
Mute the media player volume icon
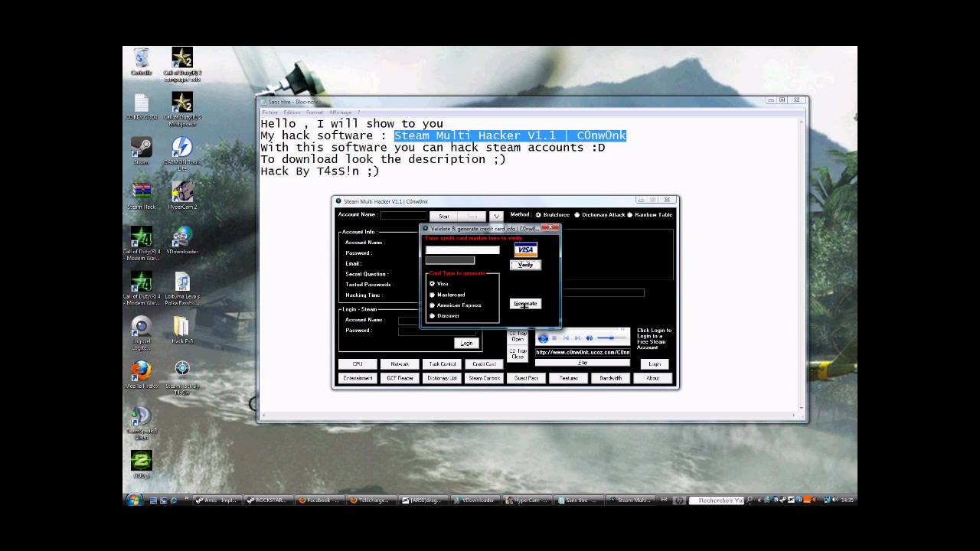(x=589, y=337)
